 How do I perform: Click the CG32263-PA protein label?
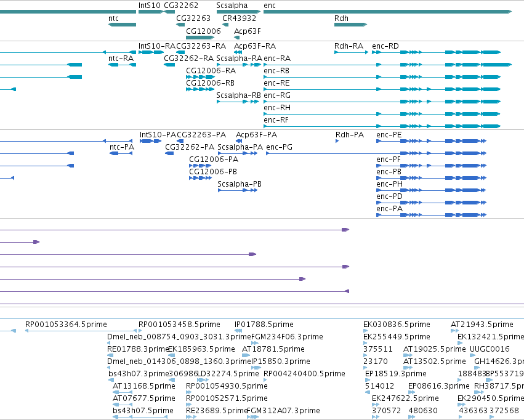(201, 135)
